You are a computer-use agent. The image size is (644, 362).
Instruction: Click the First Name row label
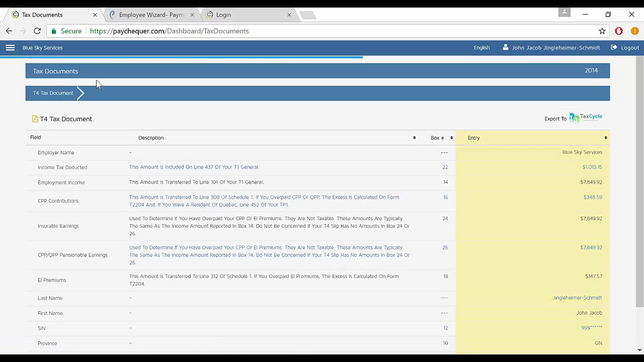(x=50, y=313)
